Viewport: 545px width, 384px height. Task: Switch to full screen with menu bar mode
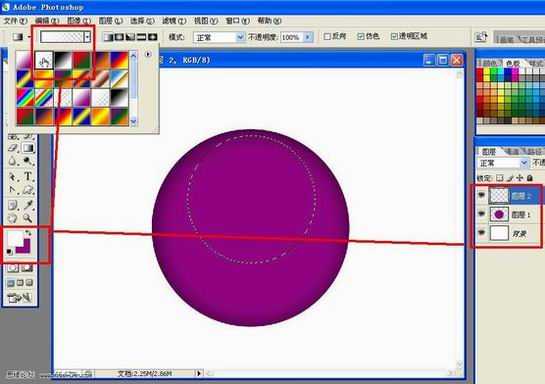click(x=20, y=283)
